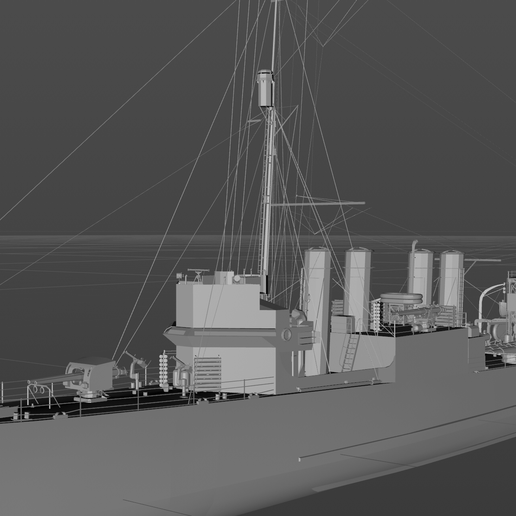This screenshot has height=516, width=516.
Task: Select the louvered vent panel on bridge base
Action: click(207, 373)
